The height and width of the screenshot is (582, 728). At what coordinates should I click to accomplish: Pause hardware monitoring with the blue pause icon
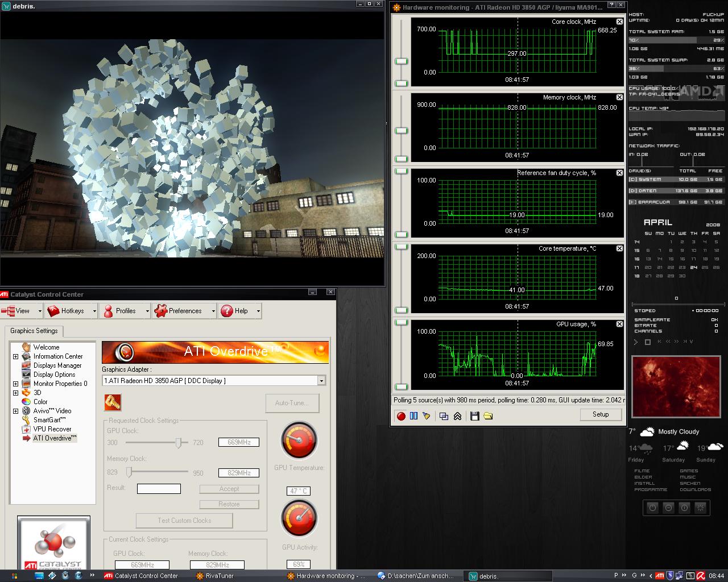(413, 416)
